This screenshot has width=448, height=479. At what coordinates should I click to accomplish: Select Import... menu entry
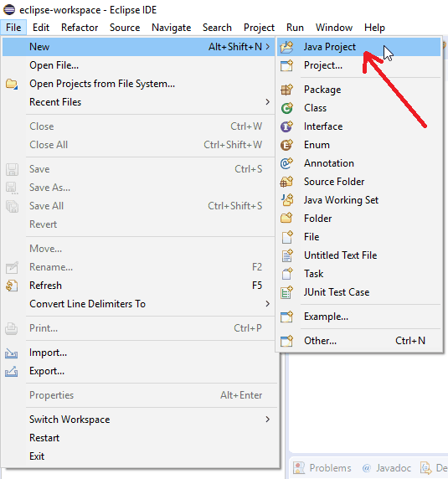click(x=139, y=353)
